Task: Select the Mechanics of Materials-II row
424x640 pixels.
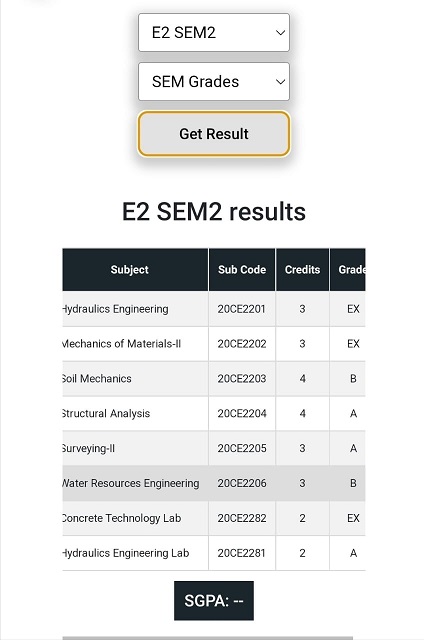Action: tap(214, 344)
